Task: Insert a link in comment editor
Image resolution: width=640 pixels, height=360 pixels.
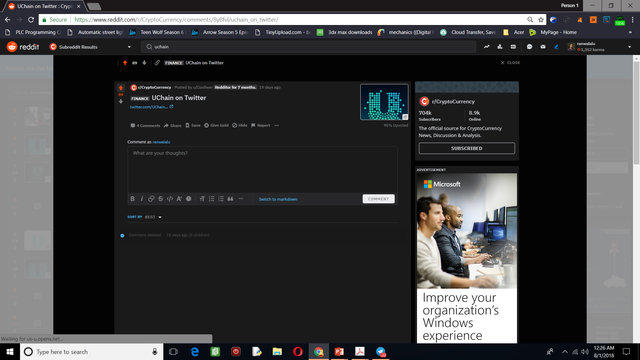Action: tap(151, 199)
